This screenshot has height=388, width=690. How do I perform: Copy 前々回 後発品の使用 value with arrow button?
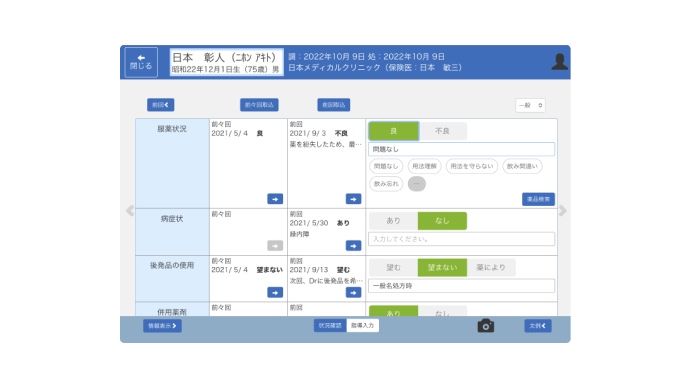pos(275,293)
